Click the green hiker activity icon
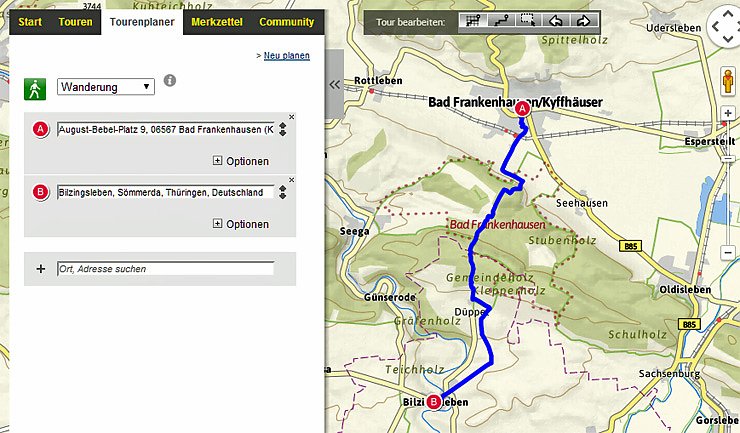The width and height of the screenshot is (740, 433). pos(35,87)
